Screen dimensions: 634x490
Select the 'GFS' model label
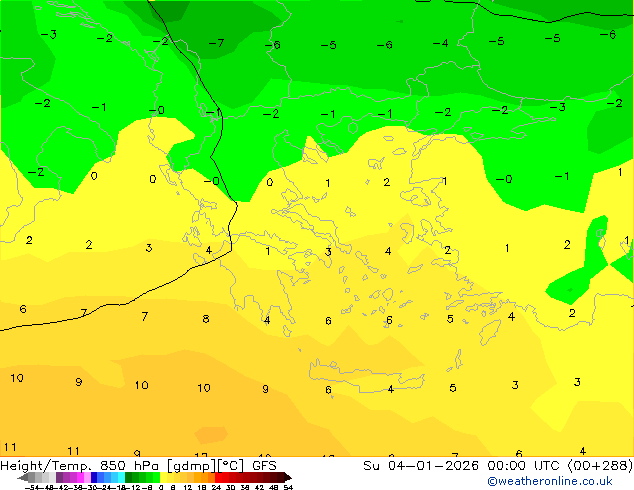pos(264,466)
